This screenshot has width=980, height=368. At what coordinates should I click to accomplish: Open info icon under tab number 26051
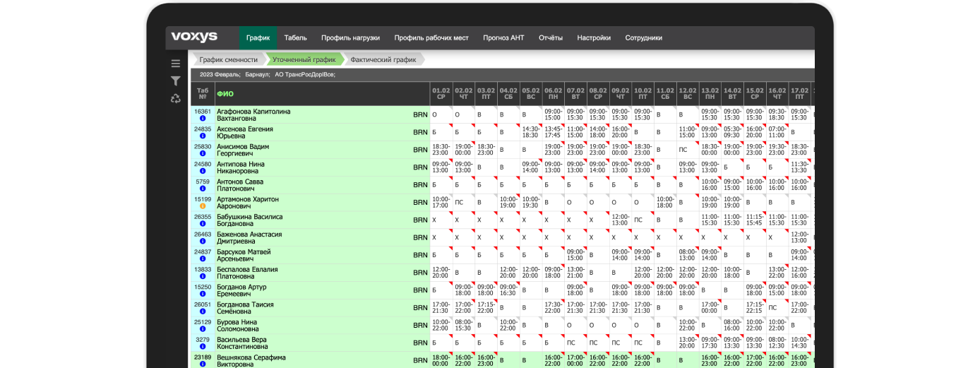coord(203,311)
